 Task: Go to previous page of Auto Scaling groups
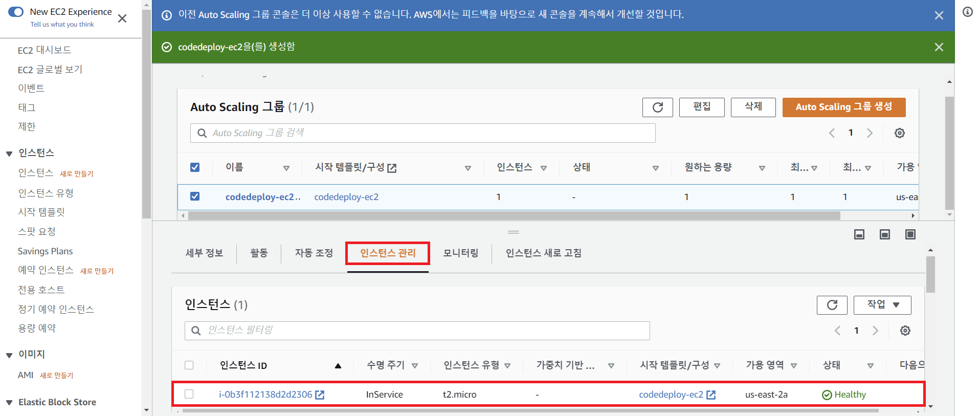coord(832,133)
